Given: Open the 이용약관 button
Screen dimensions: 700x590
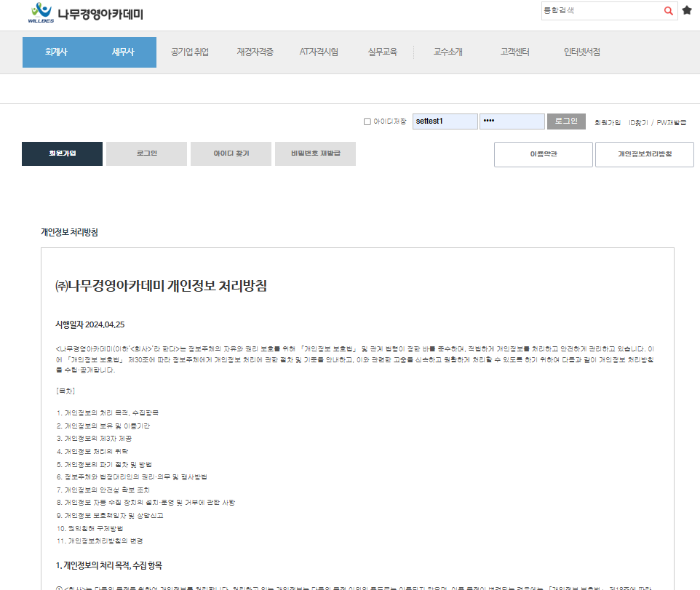Looking at the screenshot, I should (542, 154).
